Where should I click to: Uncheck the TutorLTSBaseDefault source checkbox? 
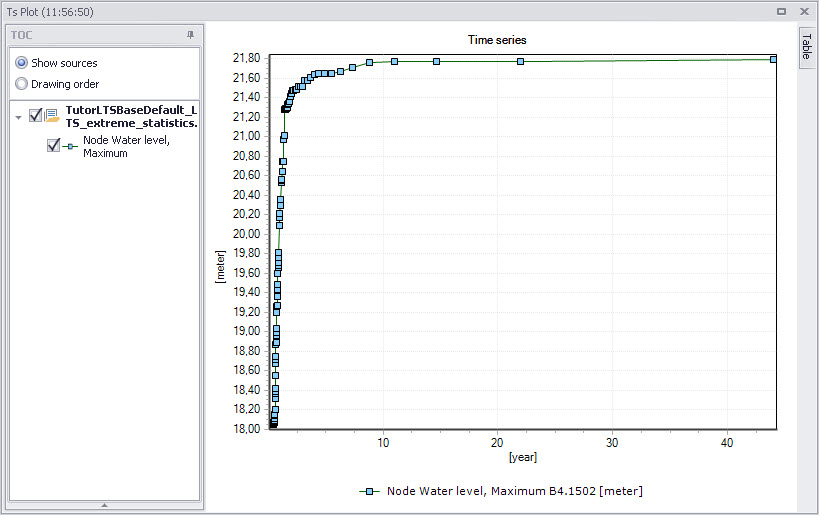click(36, 115)
